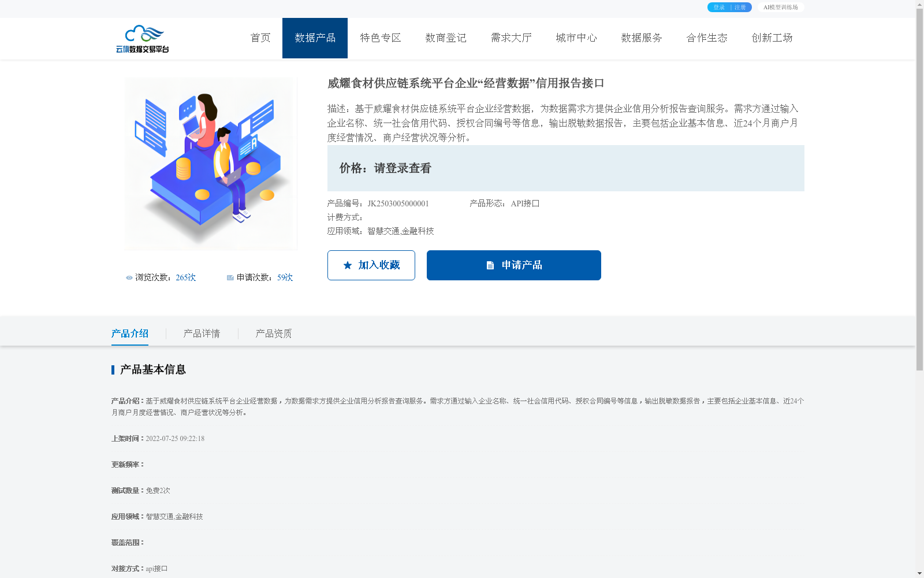Click the 265次 view count
The height and width of the screenshot is (578, 924).
pos(186,277)
